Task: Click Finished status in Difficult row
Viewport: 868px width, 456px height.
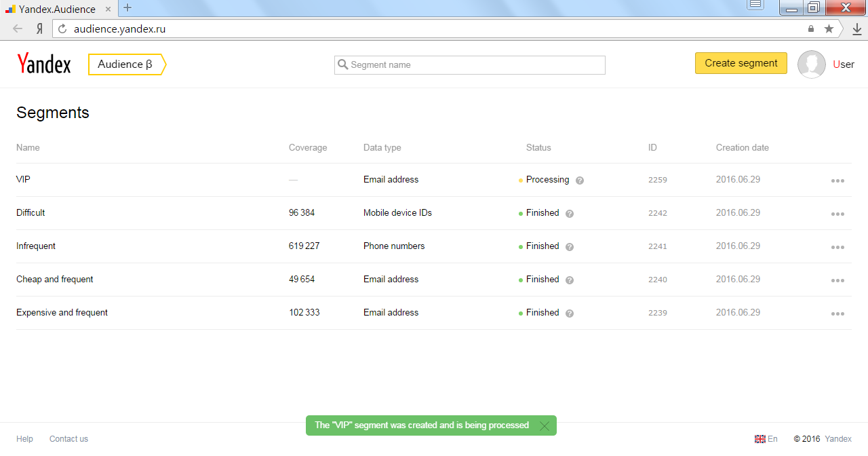Action: point(542,212)
